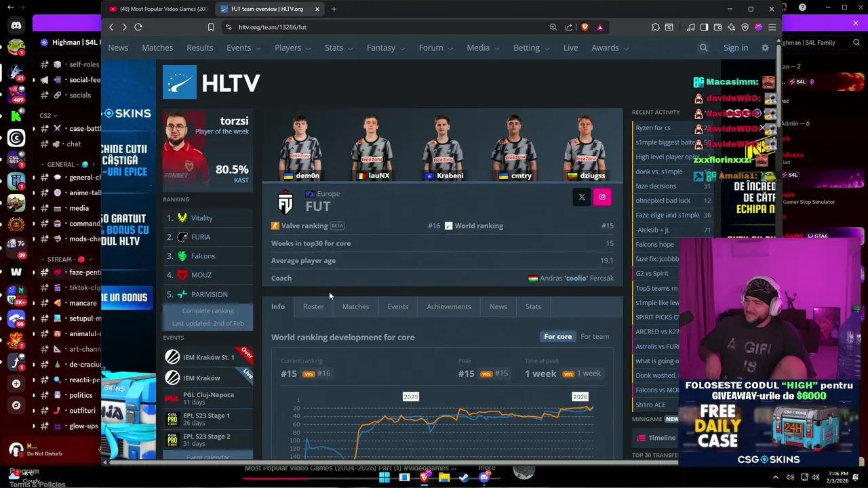Screen dimensions: 868x488
Task: Open the Brave wallet toolbar icon
Action: coord(717,27)
